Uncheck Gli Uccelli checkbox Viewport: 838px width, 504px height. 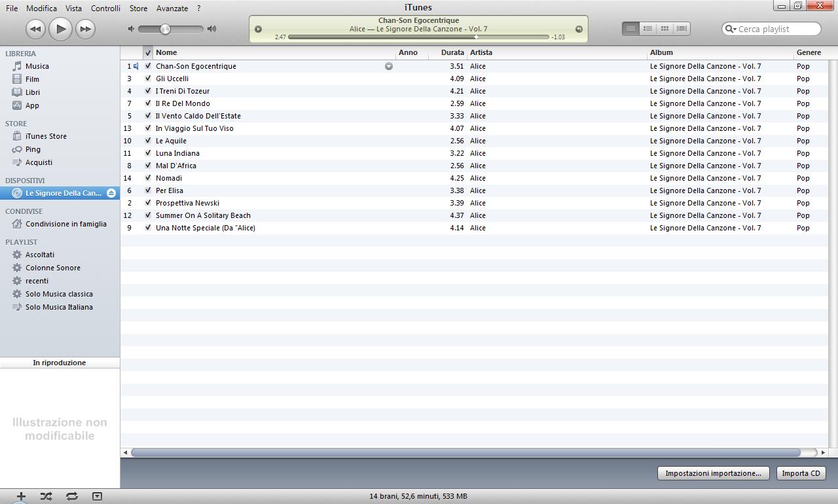pyautogui.click(x=148, y=79)
